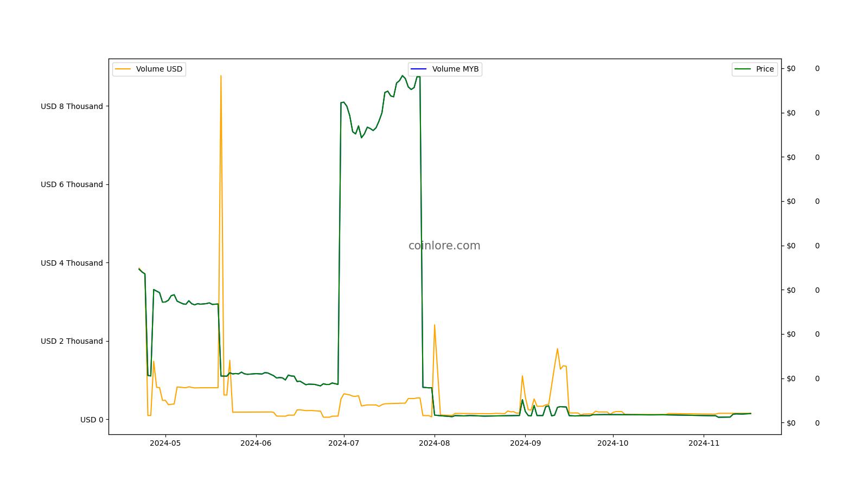Click the 2024-07 date tick label

343,443
